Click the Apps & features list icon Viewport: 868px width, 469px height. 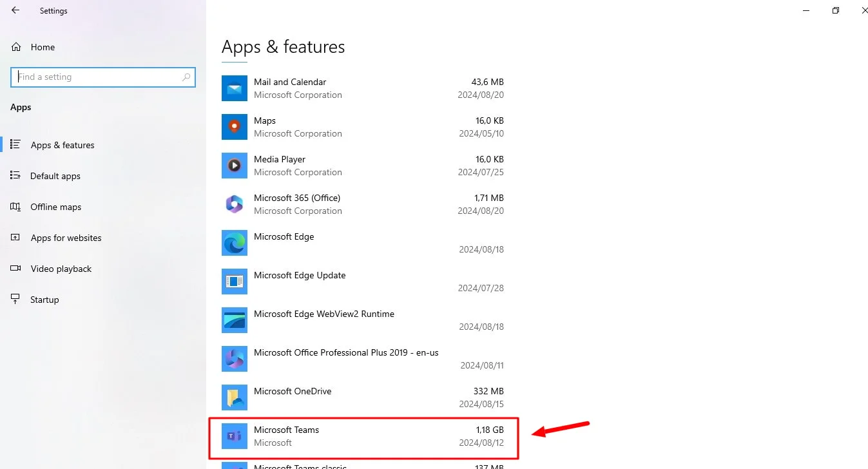pyautogui.click(x=16, y=144)
